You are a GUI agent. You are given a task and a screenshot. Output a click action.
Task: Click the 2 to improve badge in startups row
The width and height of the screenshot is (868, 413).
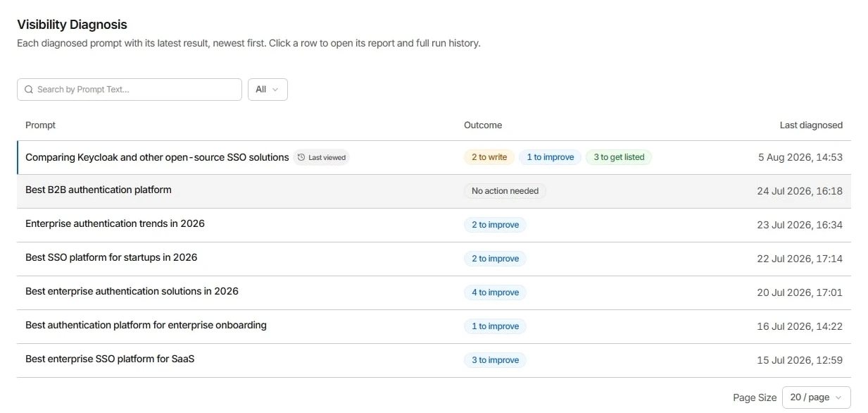(495, 259)
